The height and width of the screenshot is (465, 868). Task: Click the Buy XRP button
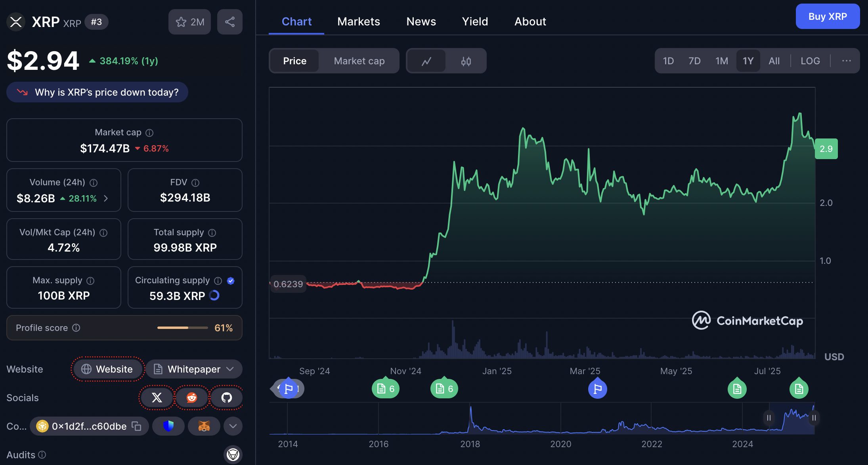tap(828, 16)
